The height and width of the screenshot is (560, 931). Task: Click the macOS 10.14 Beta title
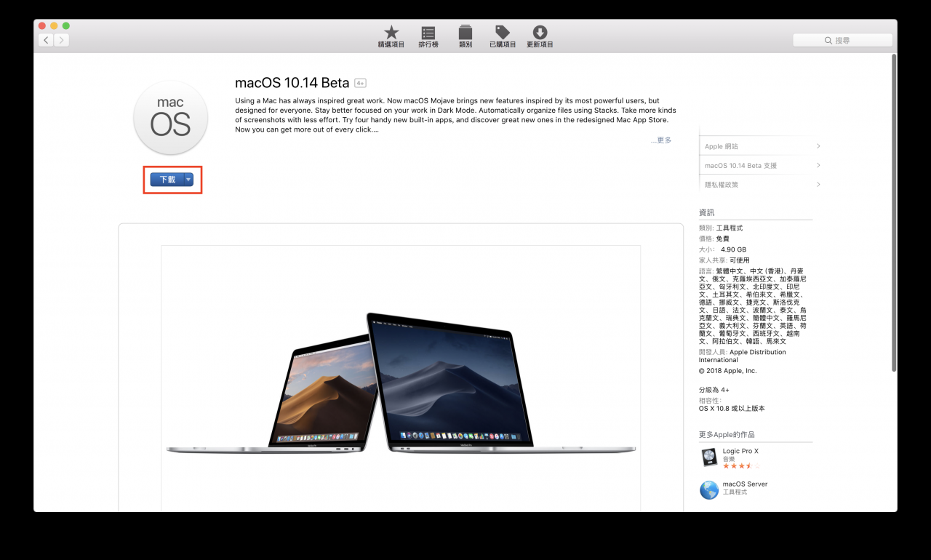(x=292, y=83)
